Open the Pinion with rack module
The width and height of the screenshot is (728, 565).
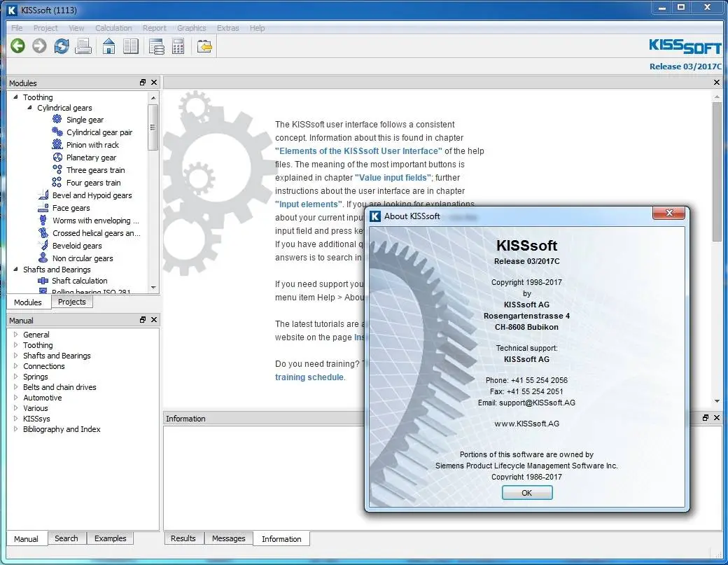(92, 145)
